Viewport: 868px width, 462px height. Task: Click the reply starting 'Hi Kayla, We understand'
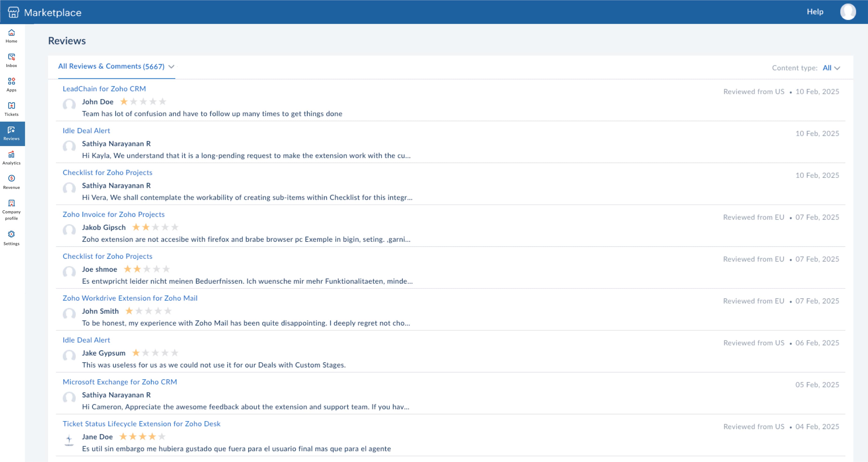coord(246,156)
